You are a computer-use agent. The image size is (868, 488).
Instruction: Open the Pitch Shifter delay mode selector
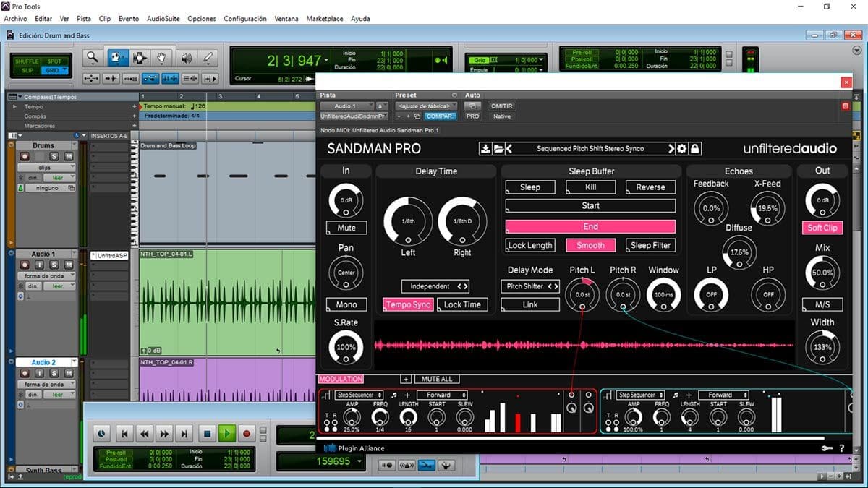[x=530, y=286]
